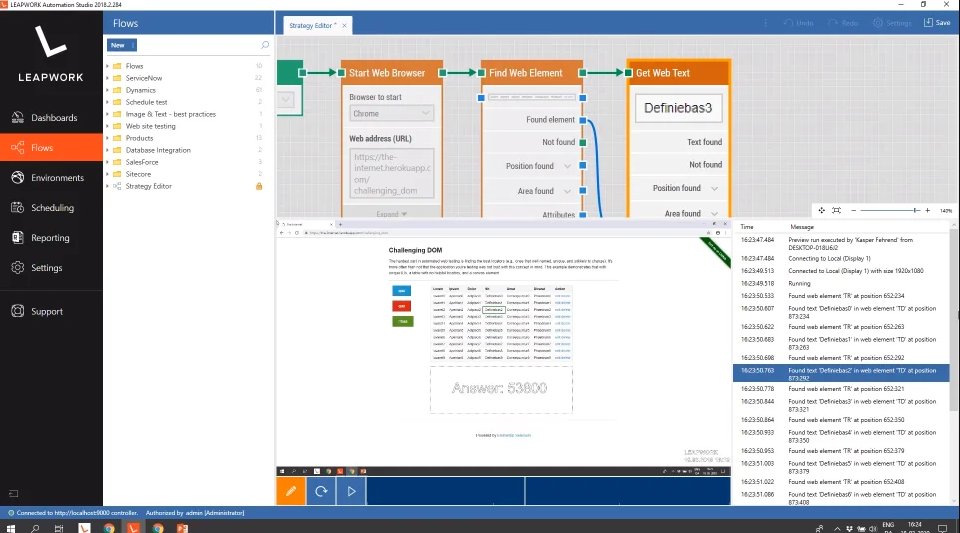Open Scheduling section
This screenshot has width=960, height=533.
51,207
